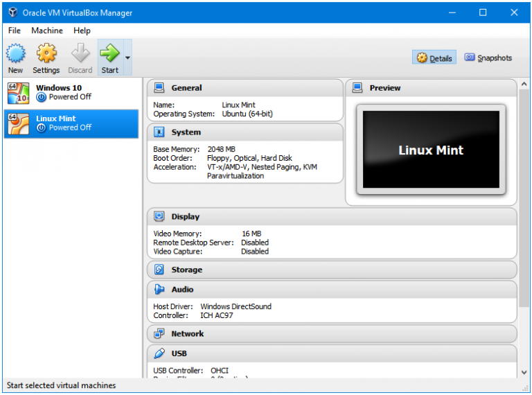The image size is (532, 395).
Task: Click the "VT-x/AMD-V, Nested Paging, KVM" text
Action: (x=262, y=167)
